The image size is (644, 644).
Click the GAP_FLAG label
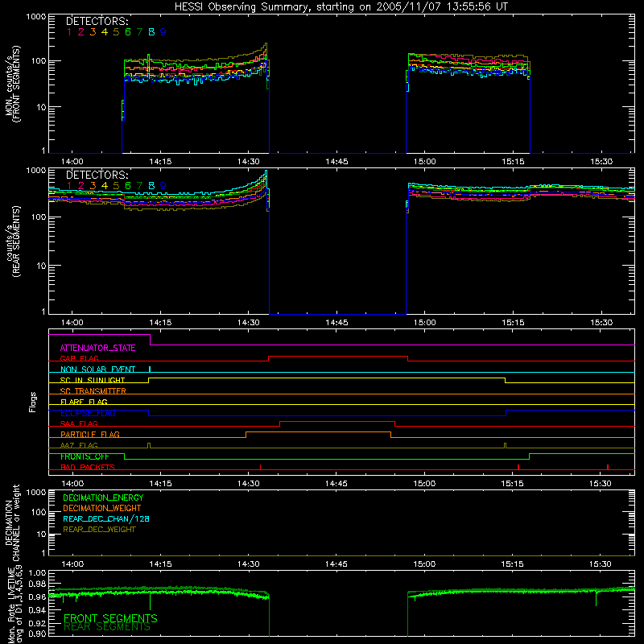(x=79, y=358)
